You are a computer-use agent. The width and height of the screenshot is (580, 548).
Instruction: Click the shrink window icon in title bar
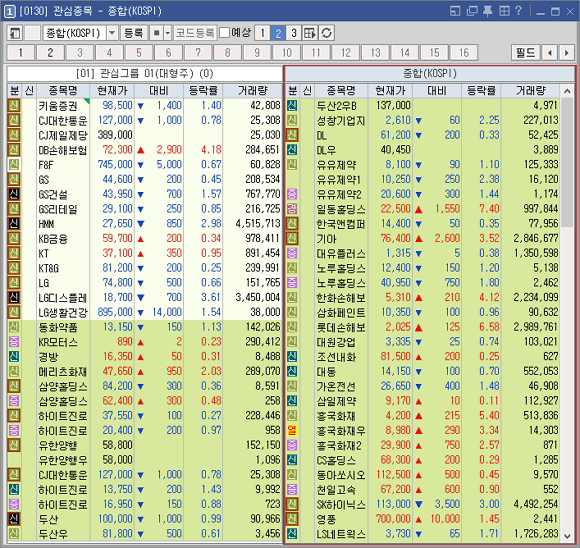[455, 11]
